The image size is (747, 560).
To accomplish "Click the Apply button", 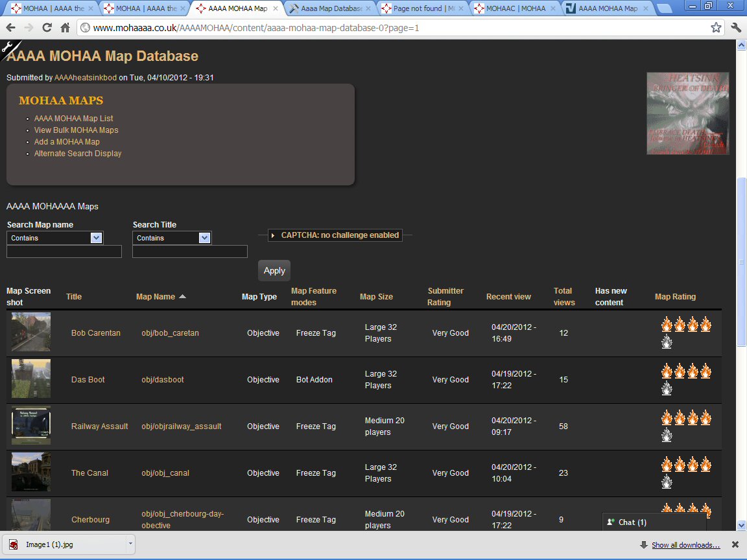I will [x=274, y=270].
